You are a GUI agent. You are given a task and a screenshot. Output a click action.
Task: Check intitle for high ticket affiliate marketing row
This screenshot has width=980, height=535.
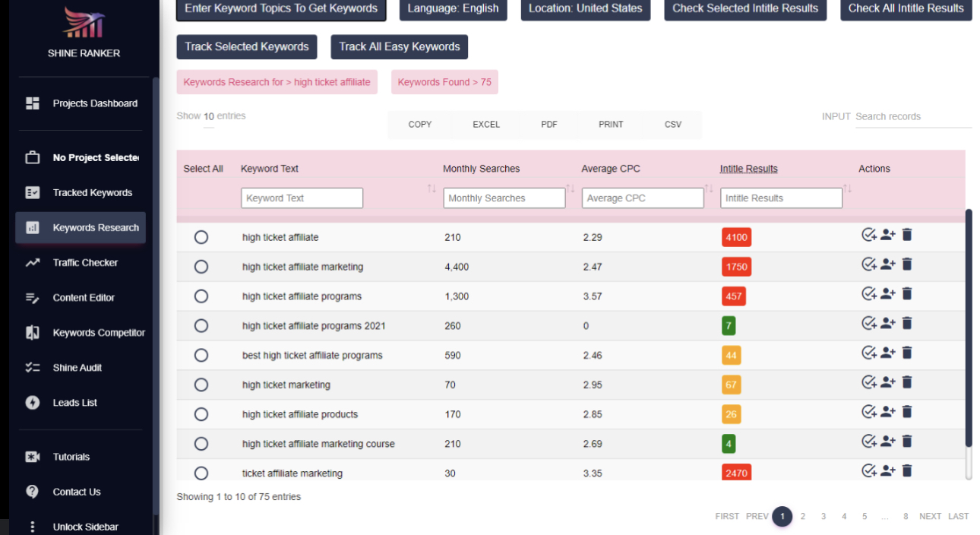click(x=869, y=264)
